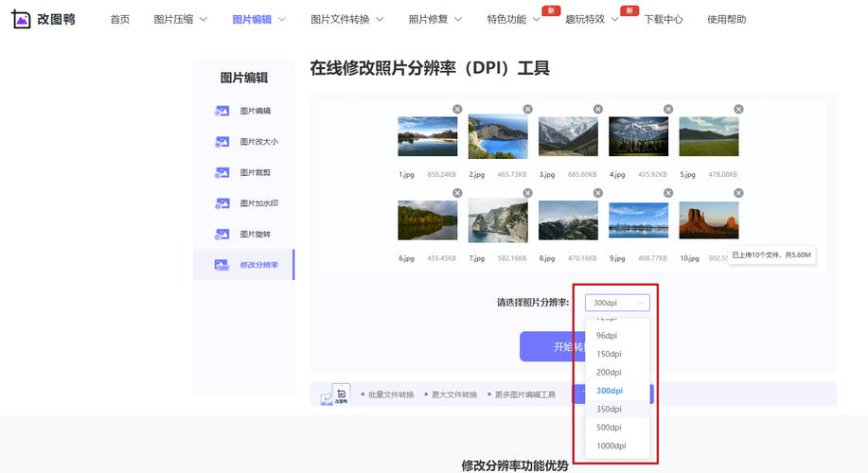
Task: Open 图片编辑 text link in sidebar
Action: (x=256, y=111)
